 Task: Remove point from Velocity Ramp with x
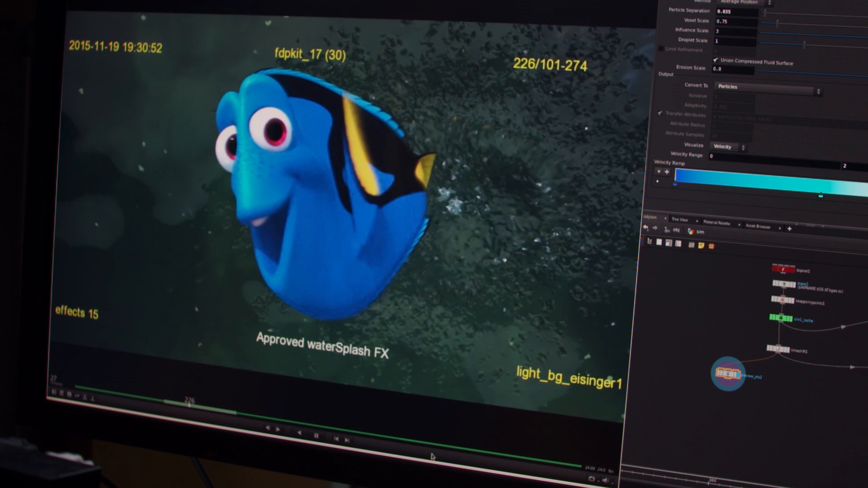[x=659, y=171]
